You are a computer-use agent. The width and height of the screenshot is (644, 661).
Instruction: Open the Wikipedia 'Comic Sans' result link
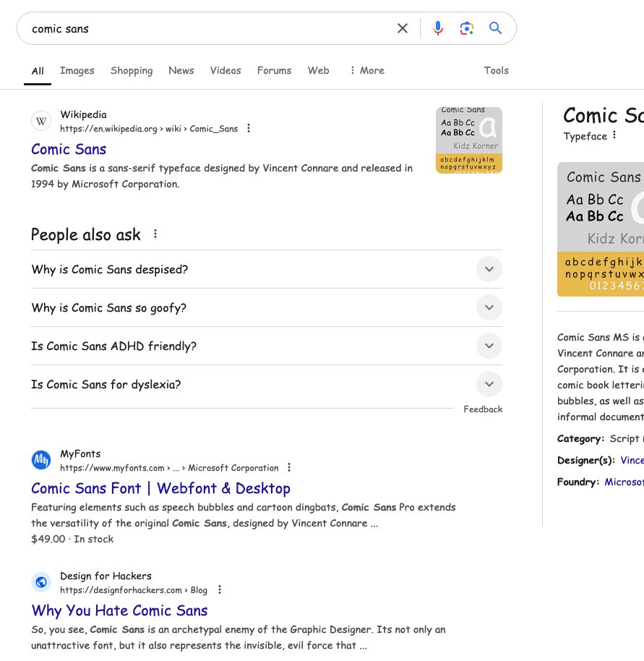pyautogui.click(x=69, y=149)
